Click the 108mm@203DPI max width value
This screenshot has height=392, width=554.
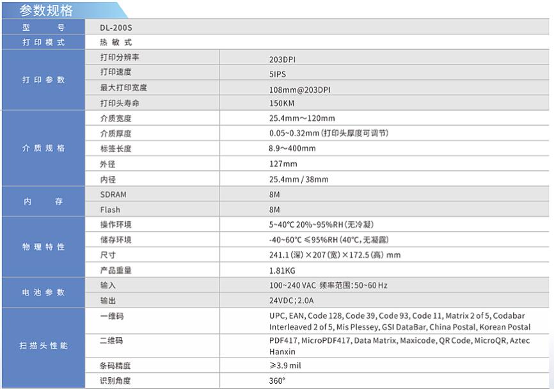click(x=299, y=90)
